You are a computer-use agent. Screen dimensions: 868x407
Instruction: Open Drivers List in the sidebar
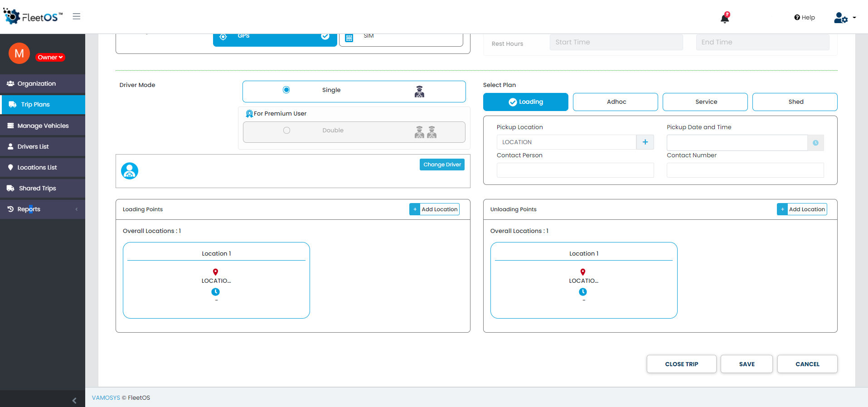pyautogui.click(x=43, y=146)
